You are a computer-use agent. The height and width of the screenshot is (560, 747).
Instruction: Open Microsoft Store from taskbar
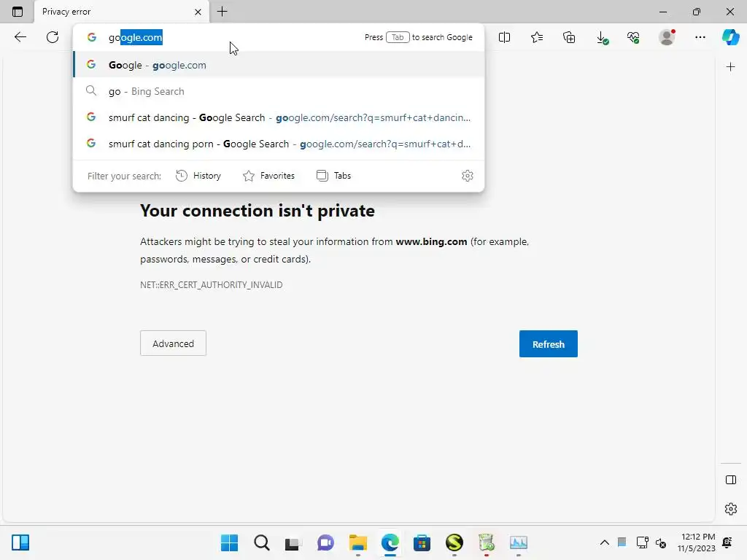click(422, 542)
